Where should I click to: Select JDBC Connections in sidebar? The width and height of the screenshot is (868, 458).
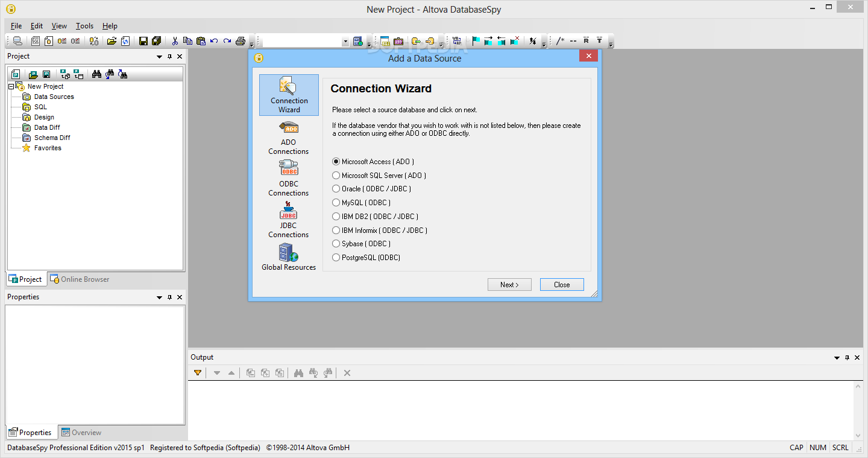(289, 220)
